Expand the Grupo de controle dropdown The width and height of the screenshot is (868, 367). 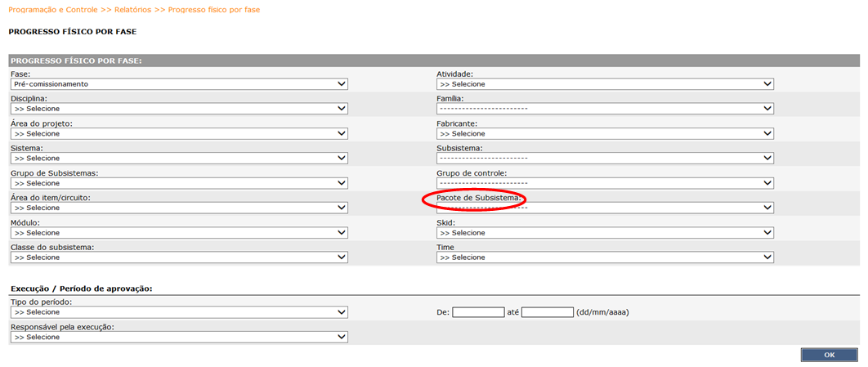pos(605,183)
